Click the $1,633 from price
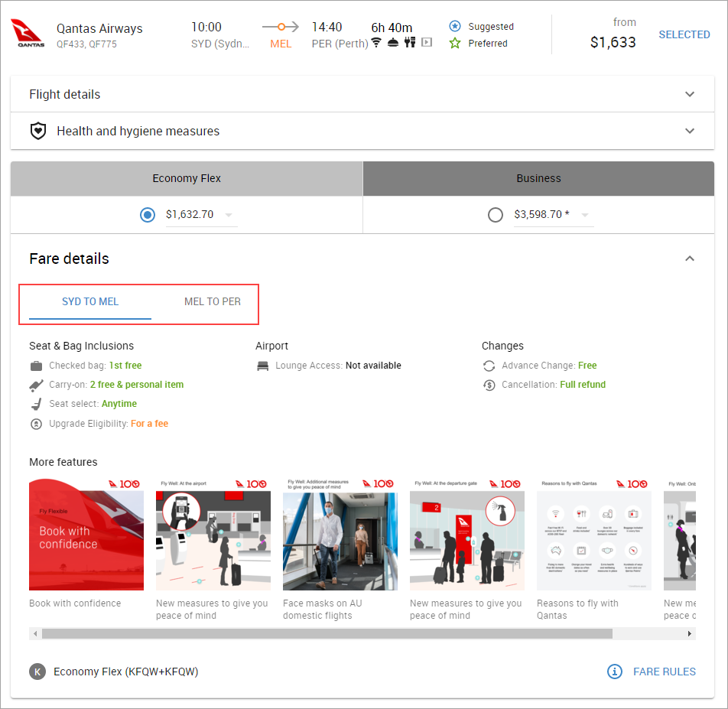Image resolution: width=728 pixels, height=709 pixels. tap(613, 42)
